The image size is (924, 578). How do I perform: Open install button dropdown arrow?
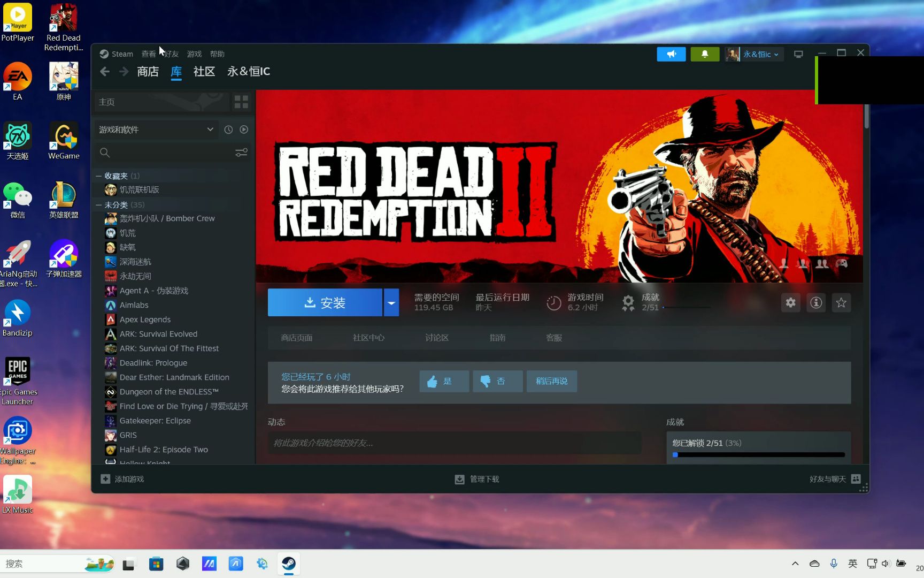(x=391, y=302)
